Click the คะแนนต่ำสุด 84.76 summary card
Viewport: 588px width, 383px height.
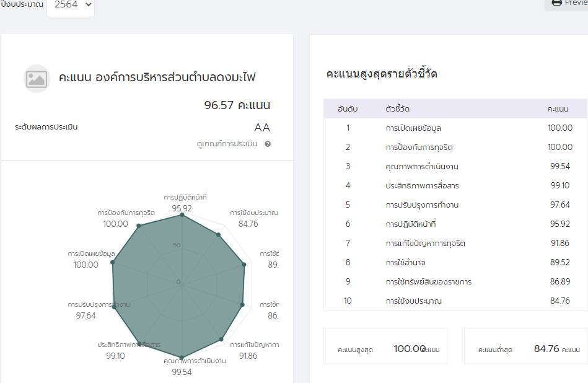[525, 349]
